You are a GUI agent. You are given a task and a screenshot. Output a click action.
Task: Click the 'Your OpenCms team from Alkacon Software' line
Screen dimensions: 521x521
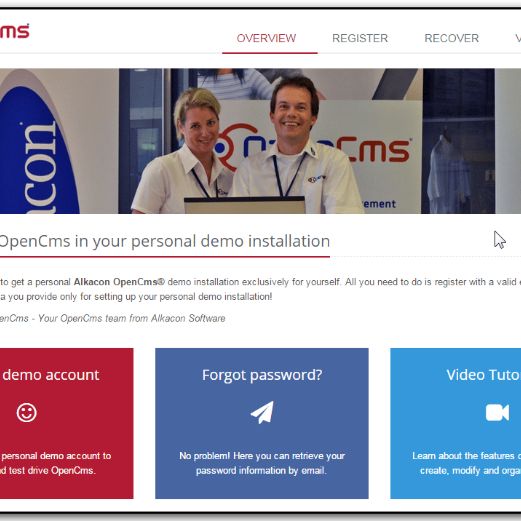(x=132, y=318)
